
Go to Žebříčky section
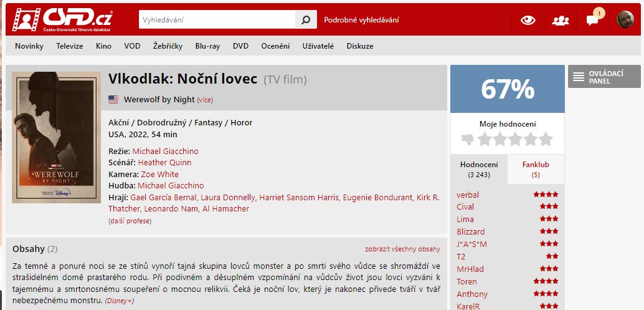[168, 46]
